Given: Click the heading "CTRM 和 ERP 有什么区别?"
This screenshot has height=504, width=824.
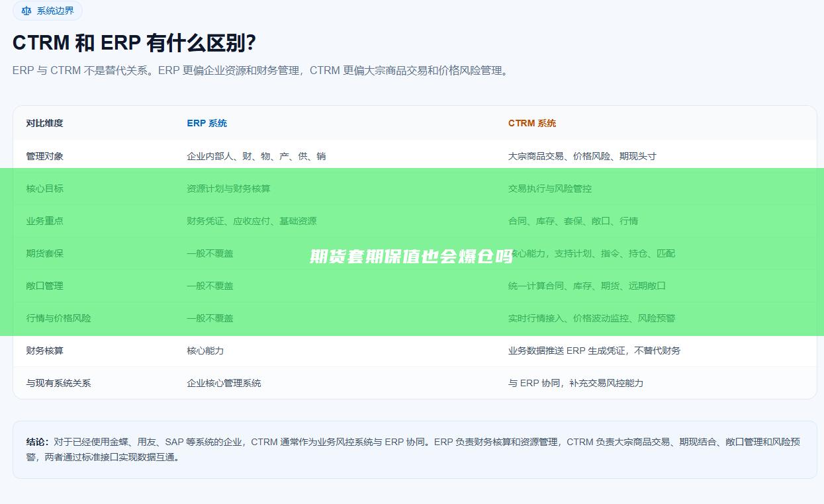Looking at the screenshot, I should pyautogui.click(x=134, y=43).
